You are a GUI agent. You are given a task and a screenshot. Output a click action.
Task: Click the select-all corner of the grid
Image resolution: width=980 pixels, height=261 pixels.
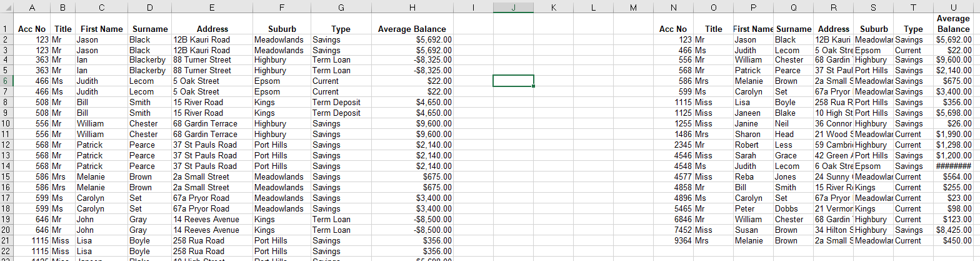6,7
